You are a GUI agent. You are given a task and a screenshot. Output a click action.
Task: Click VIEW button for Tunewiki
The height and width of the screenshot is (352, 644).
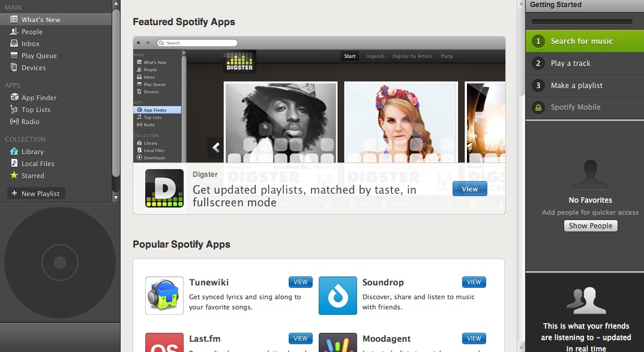(x=301, y=282)
